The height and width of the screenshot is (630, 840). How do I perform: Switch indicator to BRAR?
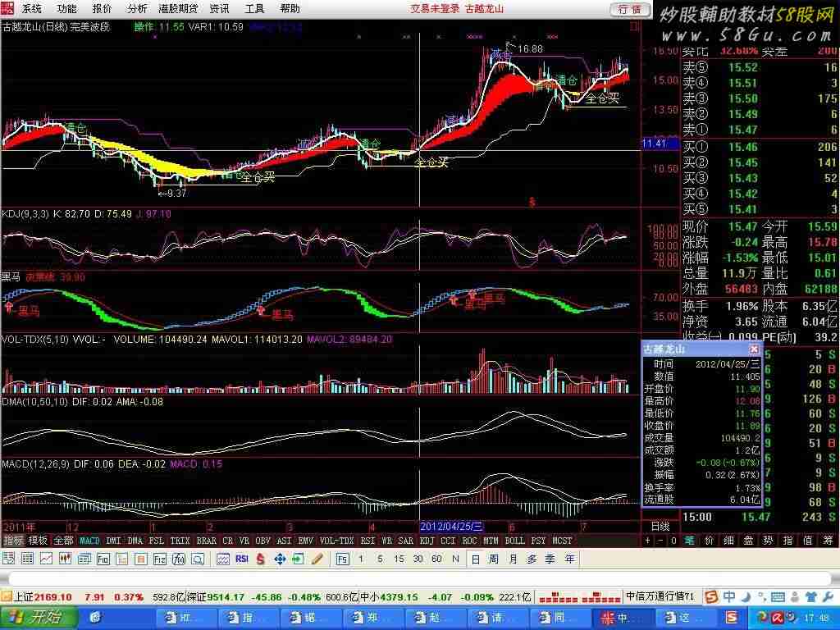click(x=206, y=541)
